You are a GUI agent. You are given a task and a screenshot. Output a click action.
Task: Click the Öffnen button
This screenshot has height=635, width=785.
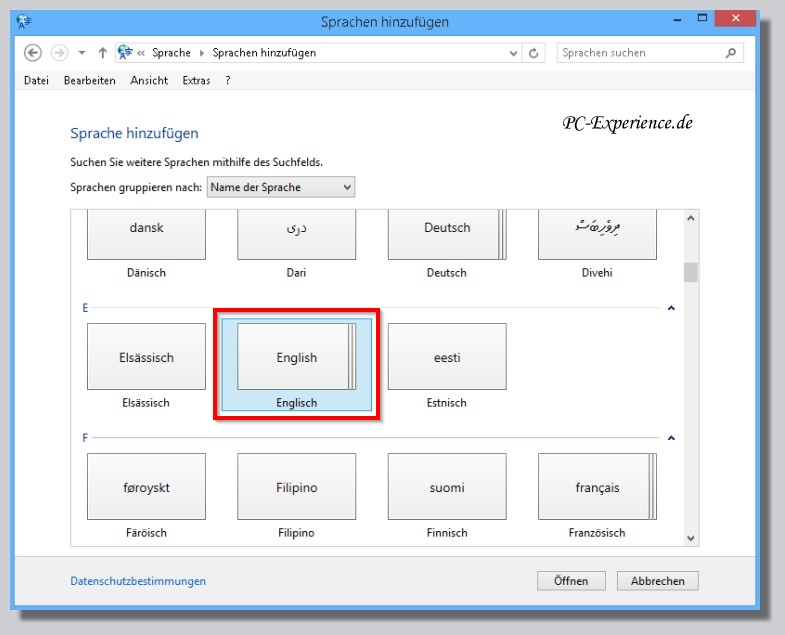pyautogui.click(x=571, y=581)
